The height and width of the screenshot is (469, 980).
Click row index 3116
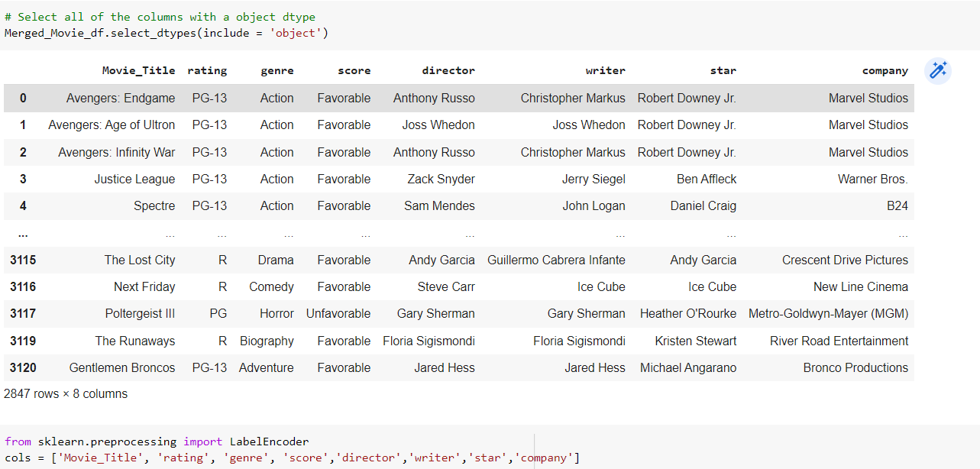click(23, 286)
